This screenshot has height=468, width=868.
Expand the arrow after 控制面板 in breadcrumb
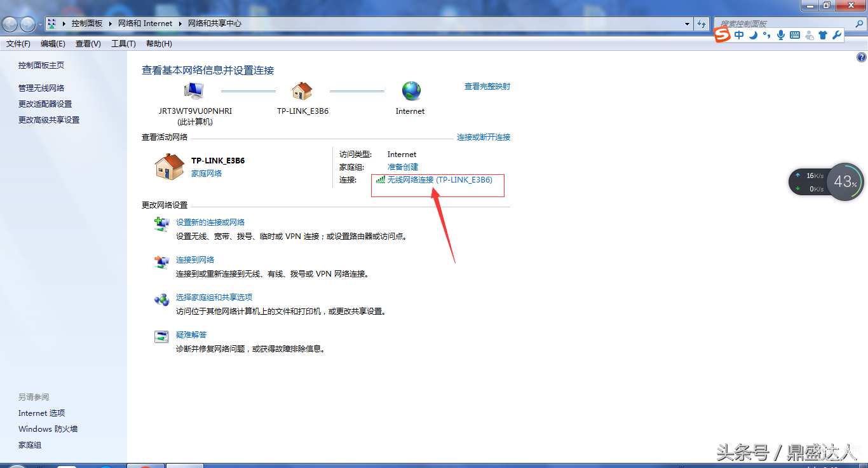111,24
